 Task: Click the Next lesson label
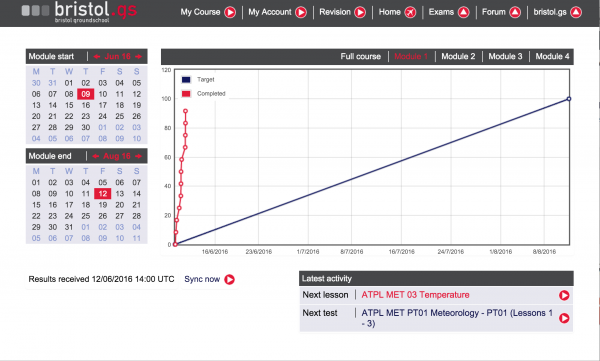[325, 295]
